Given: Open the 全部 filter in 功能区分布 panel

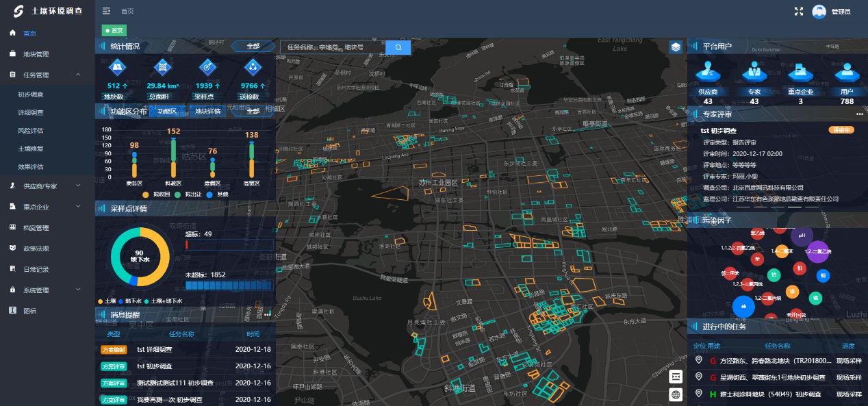Looking at the screenshot, I should pos(252,111).
